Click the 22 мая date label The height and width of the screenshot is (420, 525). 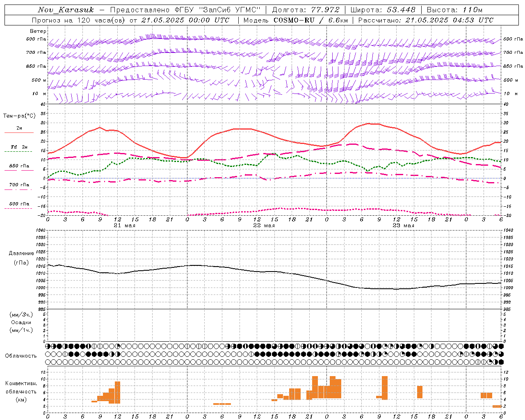coord(264,226)
